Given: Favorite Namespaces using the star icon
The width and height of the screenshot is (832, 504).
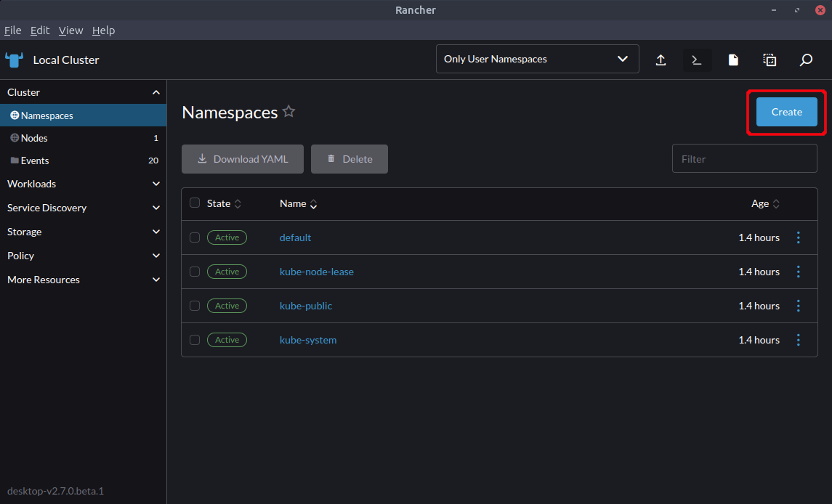Looking at the screenshot, I should click(288, 112).
